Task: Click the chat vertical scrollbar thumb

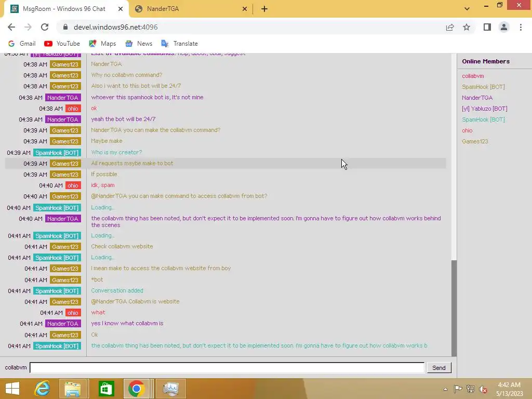Action: (454, 308)
